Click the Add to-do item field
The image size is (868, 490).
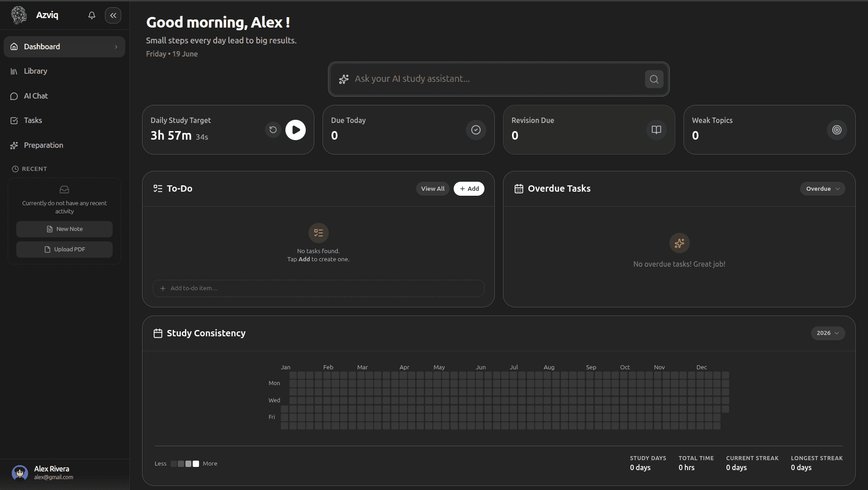click(x=318, y=288)
